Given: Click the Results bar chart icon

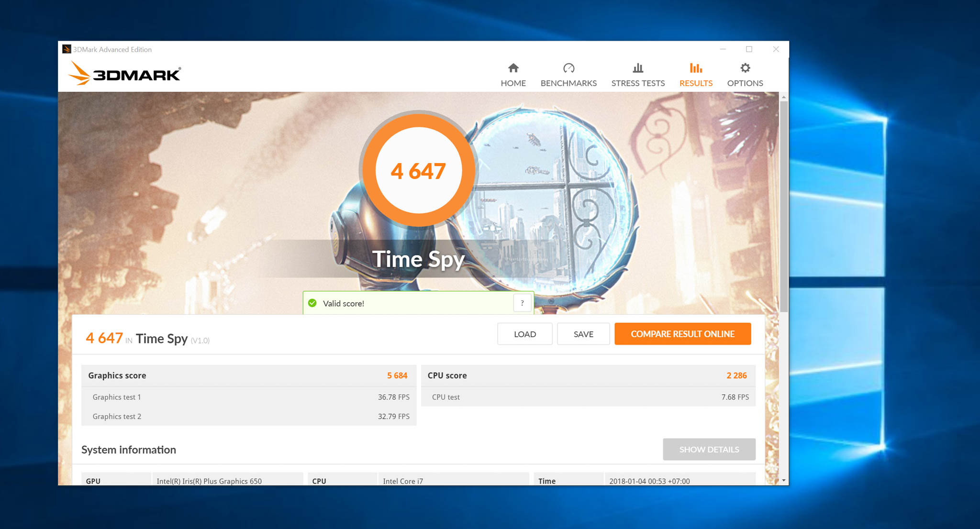Looking at the screenshot, I should (696, 68).
